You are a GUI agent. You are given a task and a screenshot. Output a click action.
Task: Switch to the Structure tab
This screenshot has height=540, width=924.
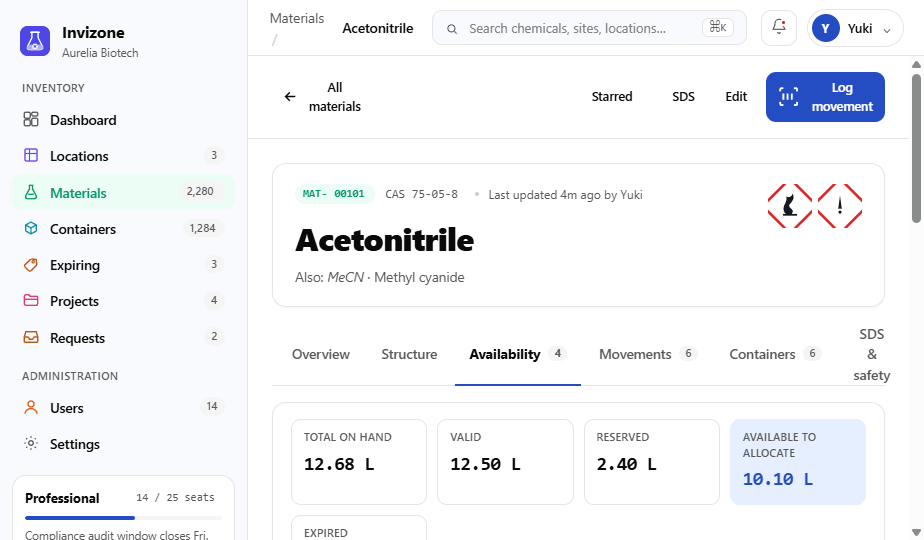point(409,354)
